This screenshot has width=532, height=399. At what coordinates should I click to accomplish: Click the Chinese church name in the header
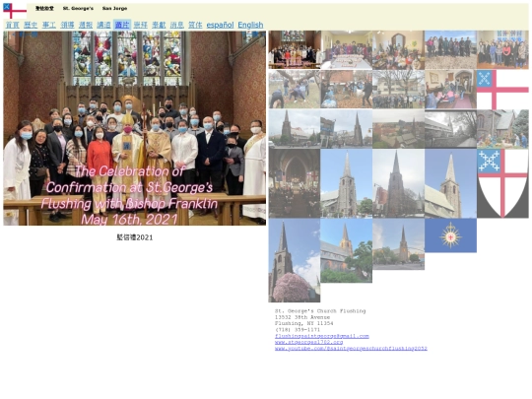coord(44,8)
